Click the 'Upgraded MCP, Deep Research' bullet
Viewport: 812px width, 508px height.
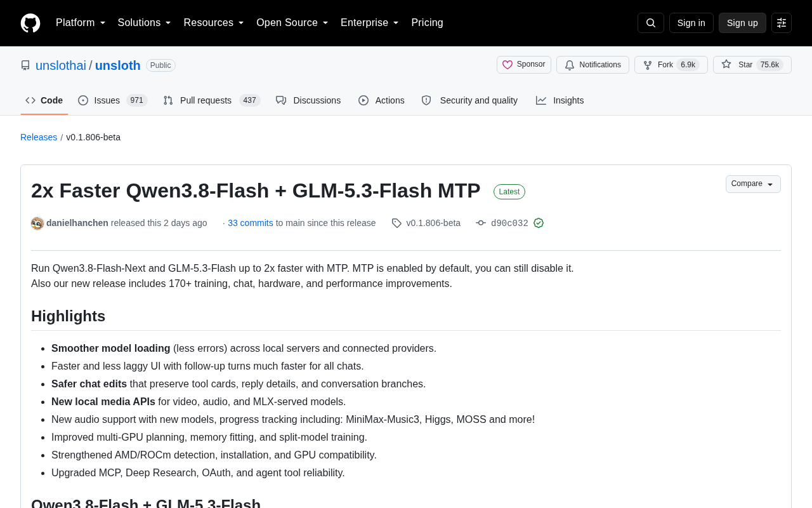click(198, 472)
